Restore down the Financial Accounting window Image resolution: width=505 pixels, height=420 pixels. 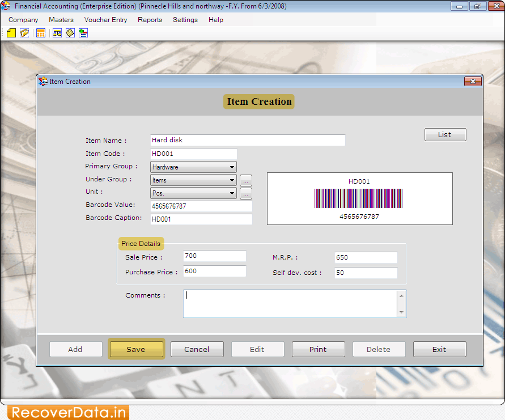478,6
